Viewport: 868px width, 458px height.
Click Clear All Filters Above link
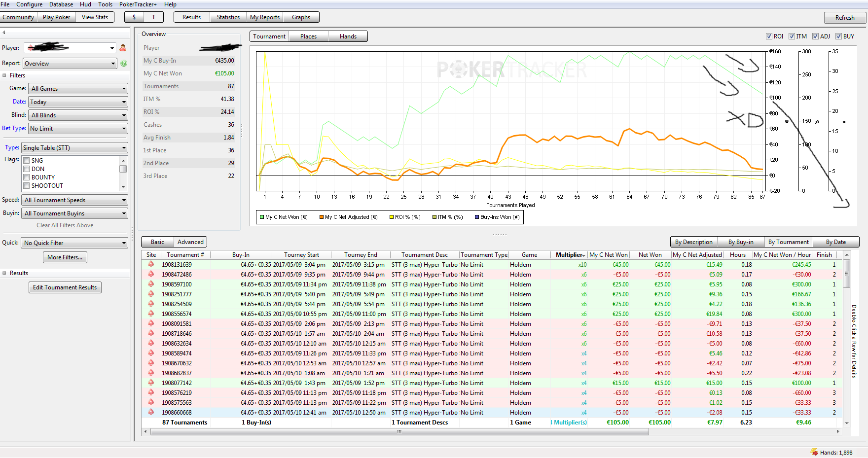[65, 225]
